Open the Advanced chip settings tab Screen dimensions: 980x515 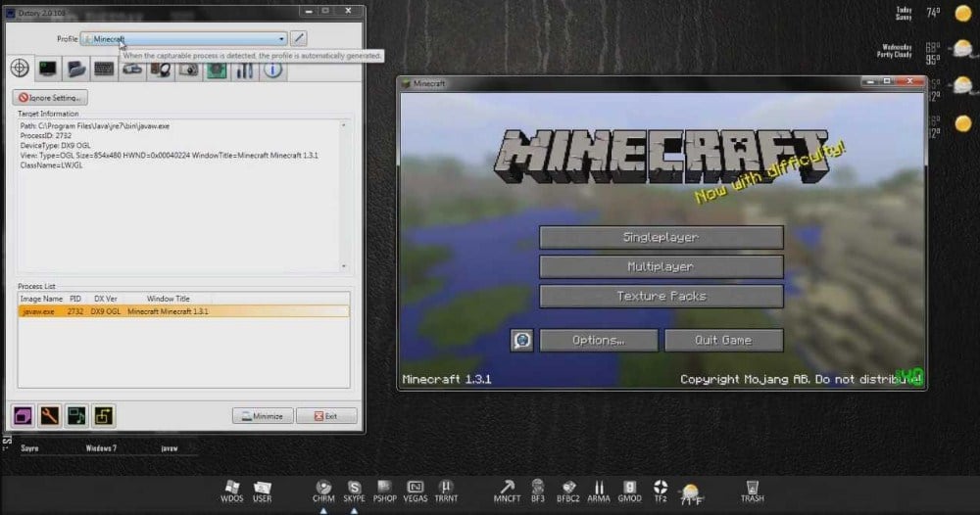[x=217, y=69]
